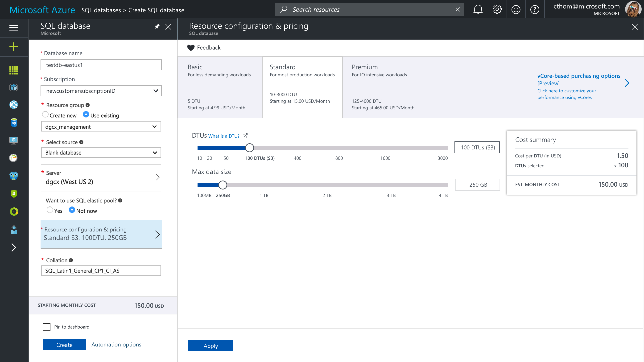Open the dgcx_management resource group dropdown
The height and width of the screenshot is (362, 644).
coord(101,127)
